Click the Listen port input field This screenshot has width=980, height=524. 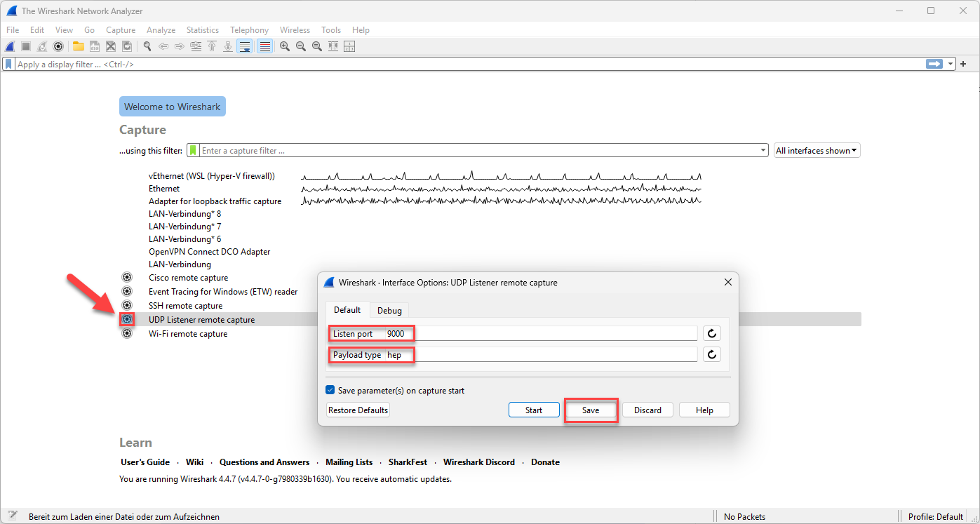[554, 332]
